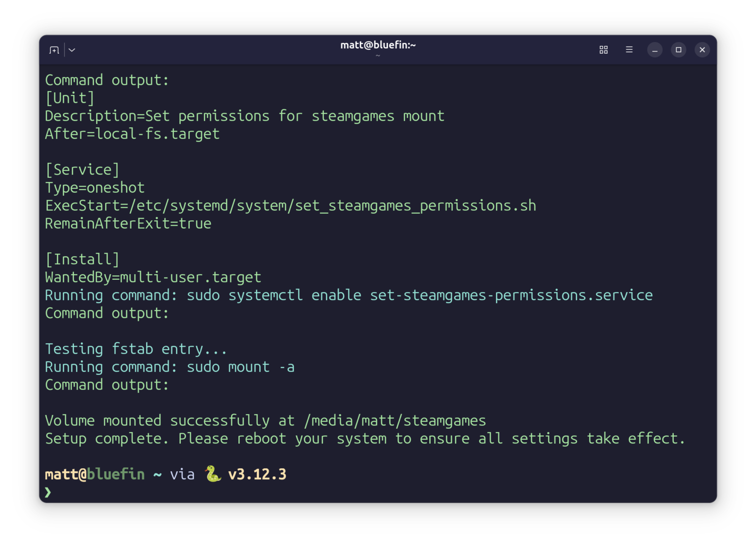Click the [Unit] section header
The width and height of the screenshot is (756, 546).
point(70,98)
